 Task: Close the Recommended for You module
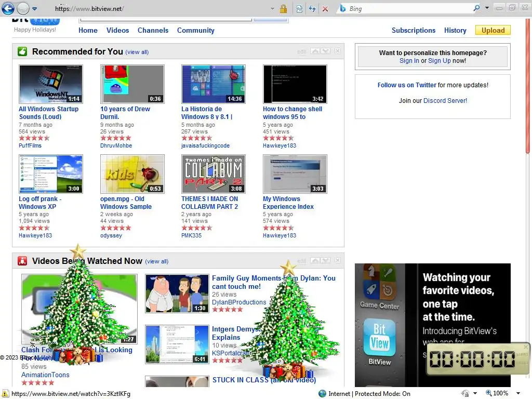pyautogui.click(x=338, y=51)
